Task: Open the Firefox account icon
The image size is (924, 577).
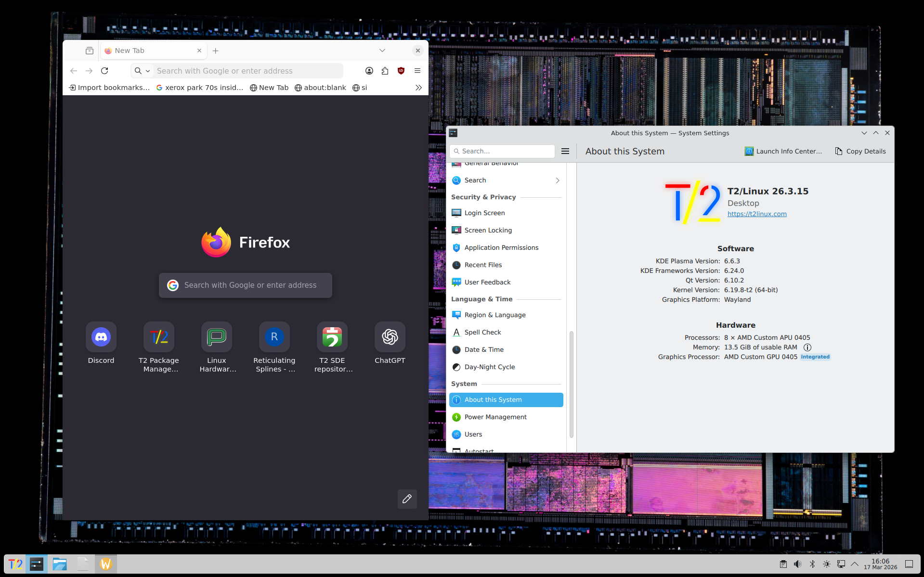Action: coord(369,71)
